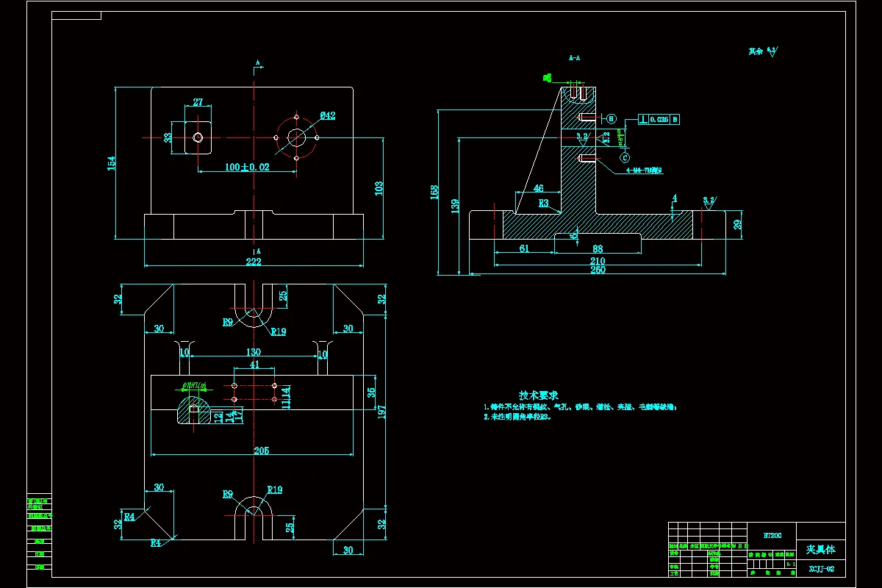Click the 197 overall depth dimension
The width and height of the screenshot is (882, 588).
click(381, 414)
